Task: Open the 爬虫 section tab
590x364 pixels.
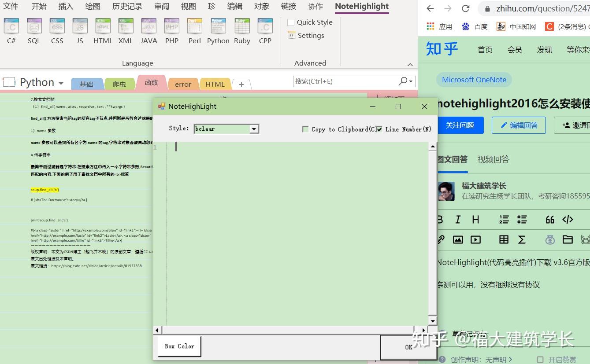Action: coord(119,84)
